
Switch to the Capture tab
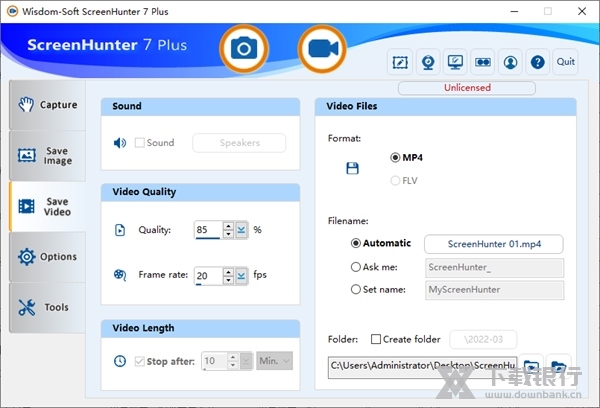(x=50, y=105)
